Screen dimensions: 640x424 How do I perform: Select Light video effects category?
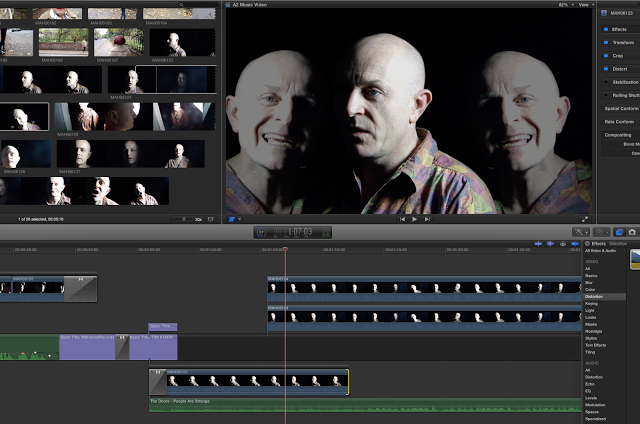pos(589,311)
